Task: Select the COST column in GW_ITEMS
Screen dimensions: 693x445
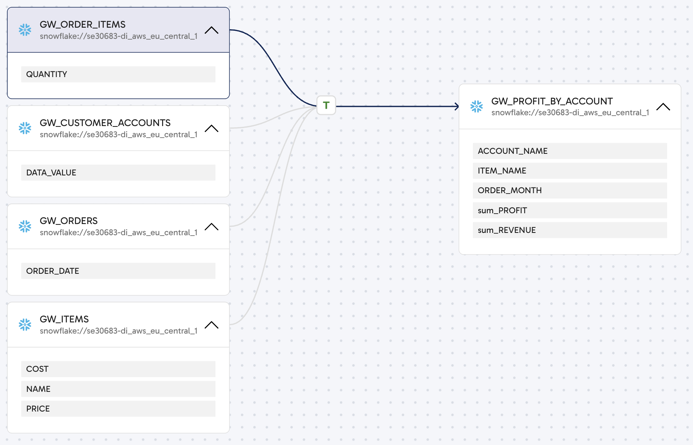Action: (x=118, y=369)
